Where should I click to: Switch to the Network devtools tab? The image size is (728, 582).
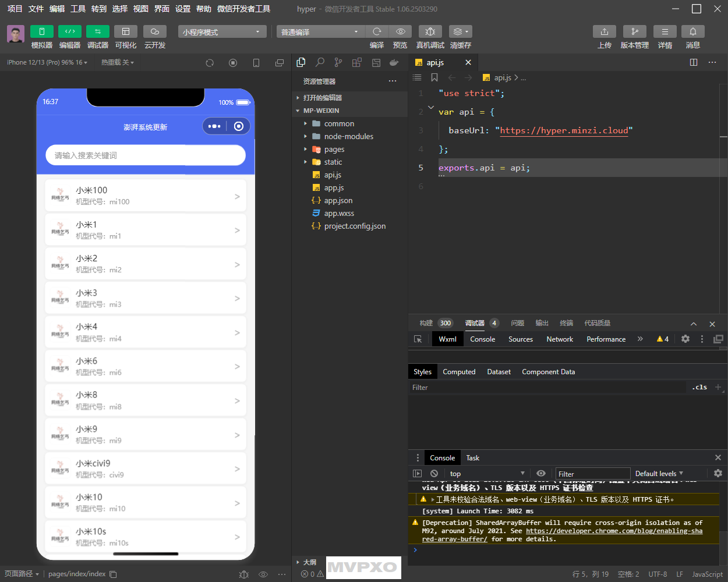[560, 339]
